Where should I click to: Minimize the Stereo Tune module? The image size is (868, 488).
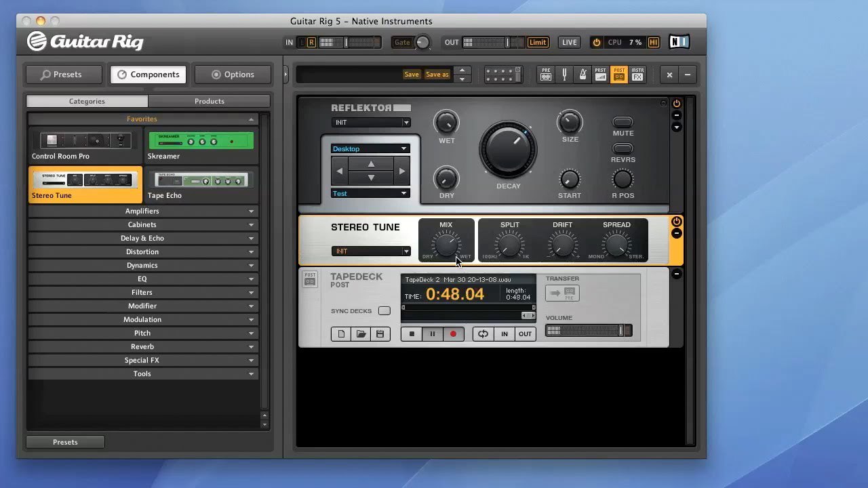[676, 233]
